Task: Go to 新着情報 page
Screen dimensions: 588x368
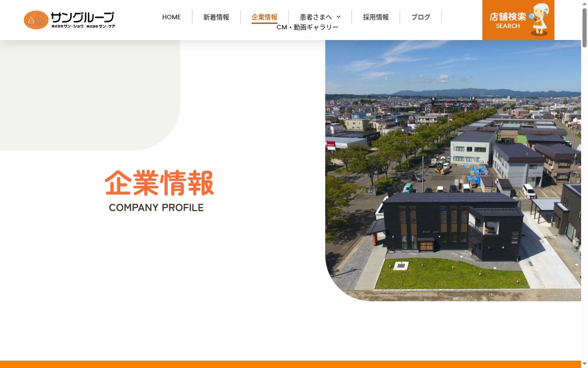Action: 216,17
